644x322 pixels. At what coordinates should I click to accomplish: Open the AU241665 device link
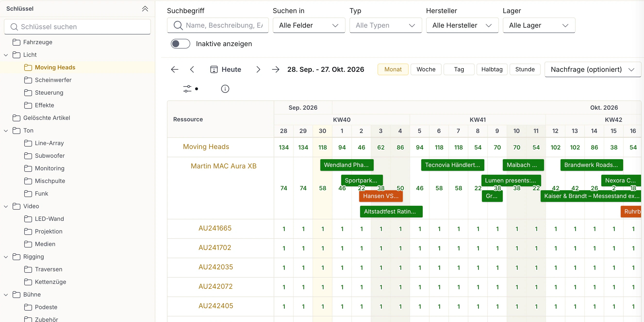pos(215,228)
